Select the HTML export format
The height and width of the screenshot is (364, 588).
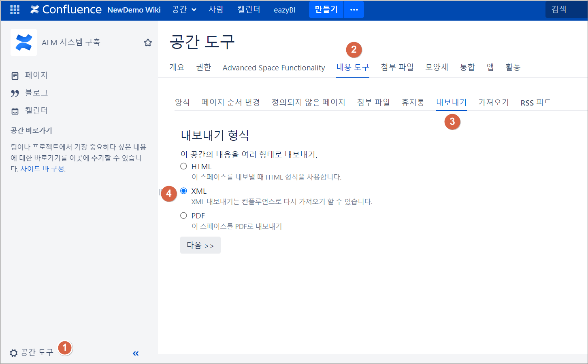[183, 166]
